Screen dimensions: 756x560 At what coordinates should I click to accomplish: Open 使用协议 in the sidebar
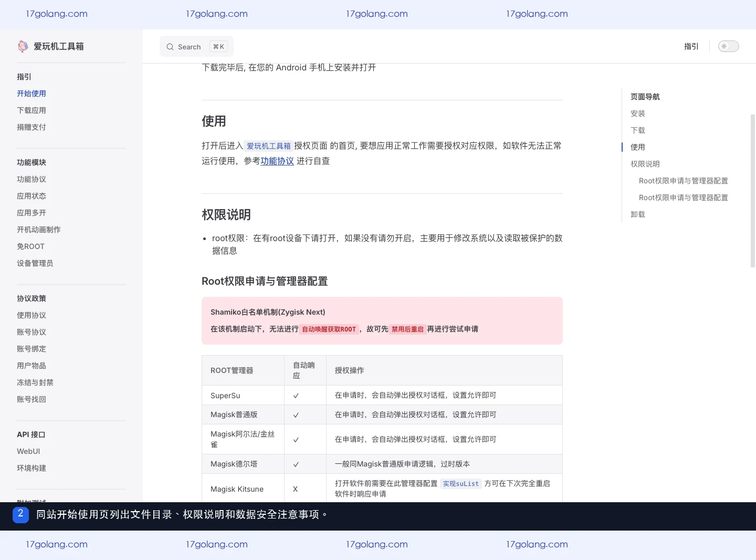point(31,315)
